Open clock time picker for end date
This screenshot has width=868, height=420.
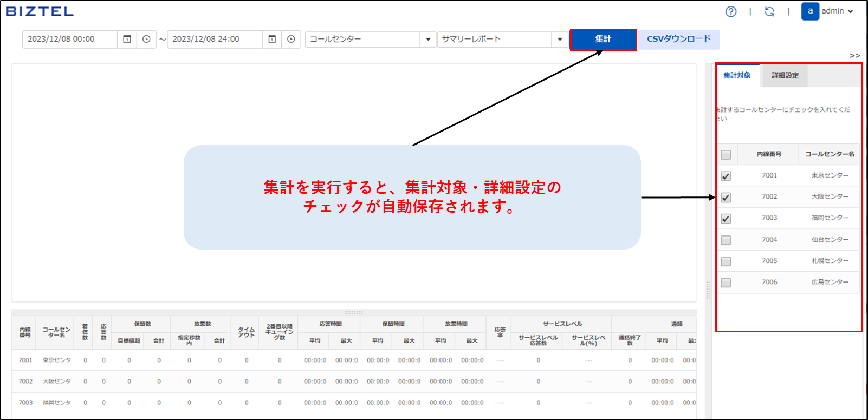pos(291,39)
